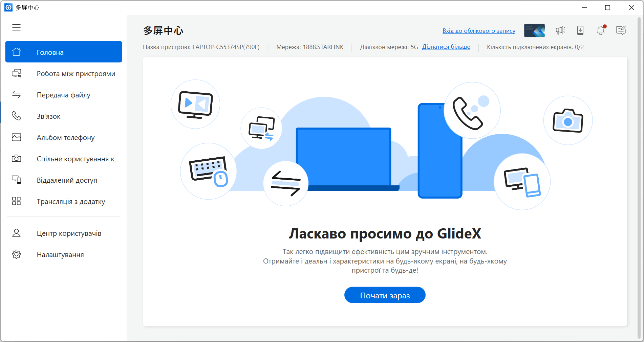644x342 pixels.
Task: Open the feedback note icon
Action: click(621, 30)
